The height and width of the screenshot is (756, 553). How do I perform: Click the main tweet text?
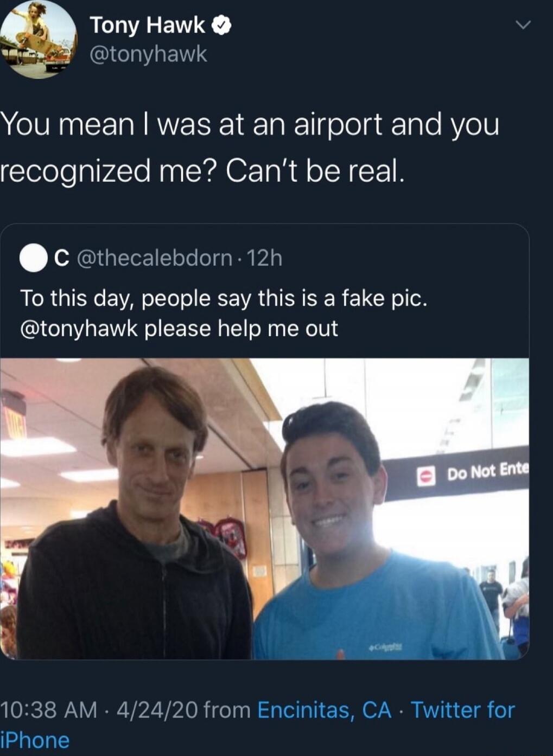coord(250,148)
